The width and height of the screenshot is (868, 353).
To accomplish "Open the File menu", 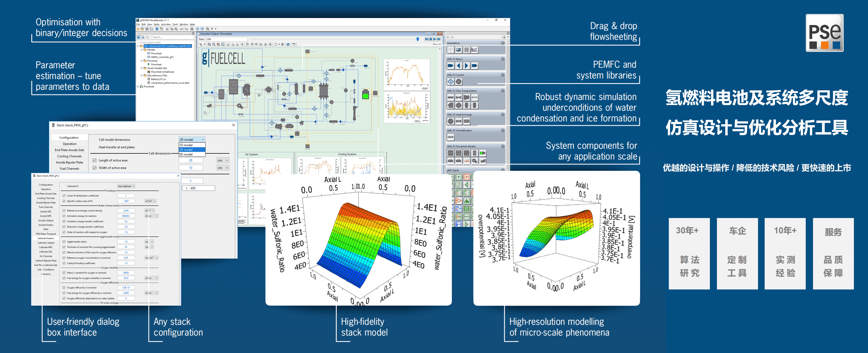I will pos(138,25).
